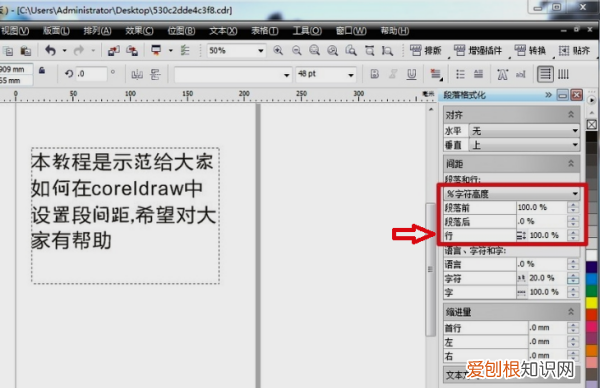Click the green color swatch in the palette
600x388 pixels.
[592, 291]
